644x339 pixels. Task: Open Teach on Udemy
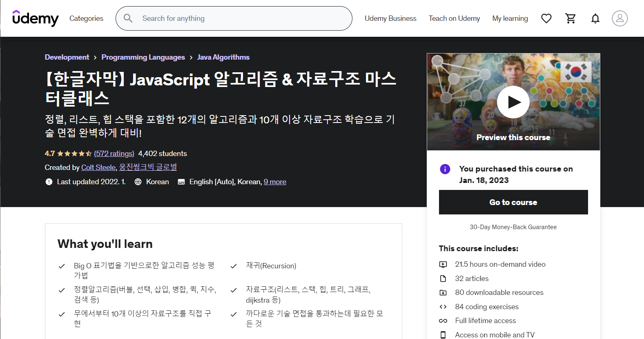[454, 18]
